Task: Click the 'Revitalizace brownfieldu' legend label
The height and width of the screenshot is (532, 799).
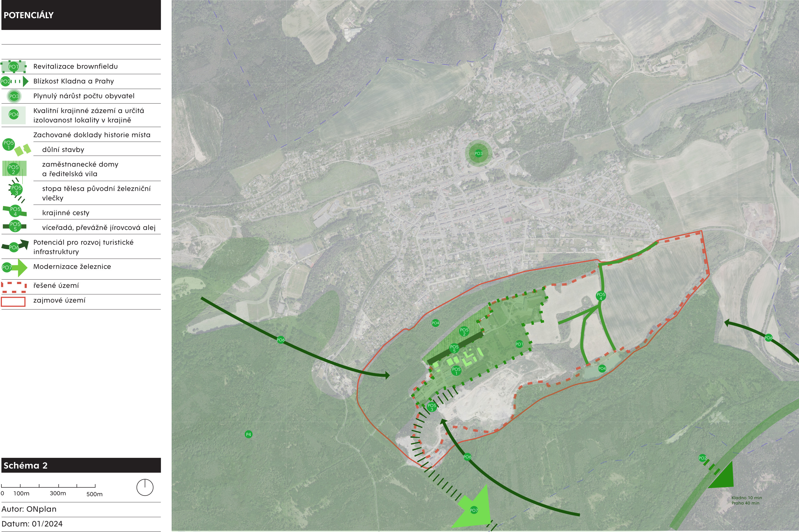Action: pyautogui.click(x=75, y=67)
